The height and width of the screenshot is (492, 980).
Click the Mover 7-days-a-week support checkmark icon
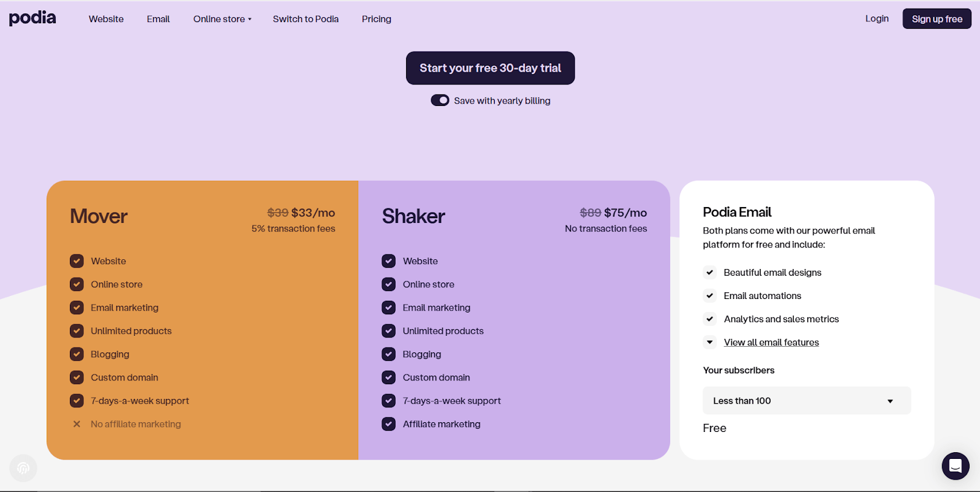tap(77, 401)
